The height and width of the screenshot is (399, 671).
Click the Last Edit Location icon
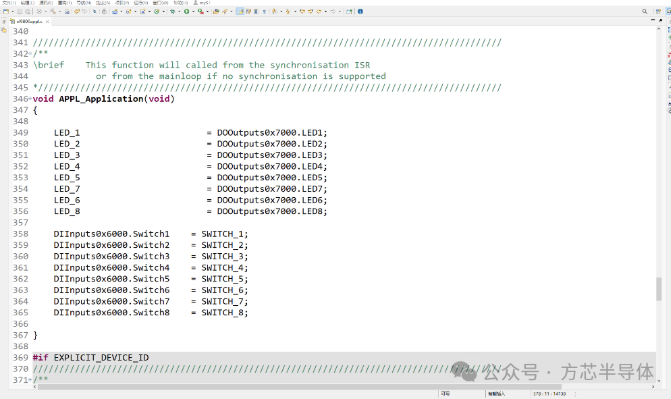tap(302, 12)
